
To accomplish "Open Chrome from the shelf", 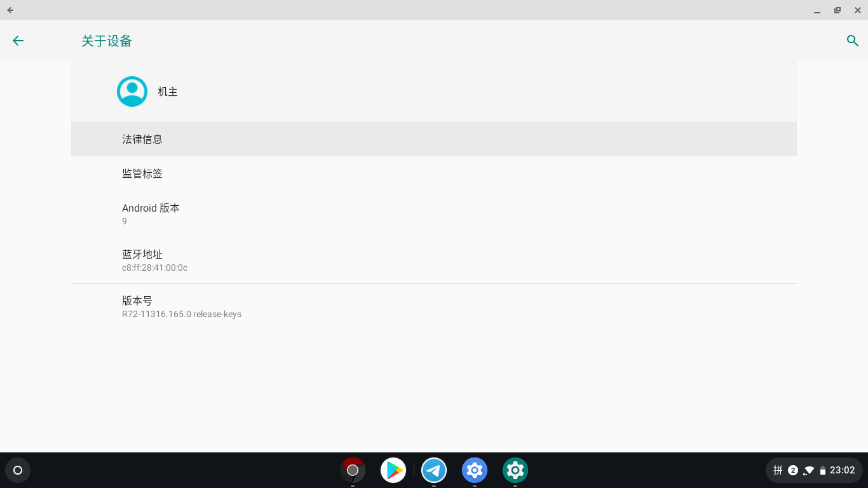I will pos(353,470).
